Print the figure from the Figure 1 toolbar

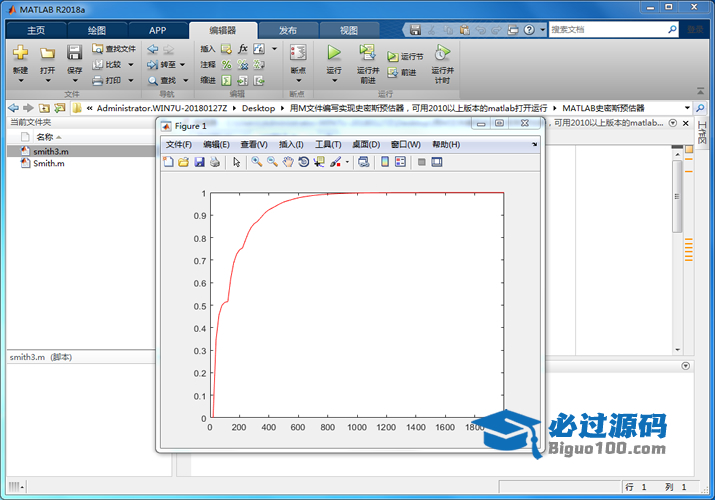[x=214, y=162]
